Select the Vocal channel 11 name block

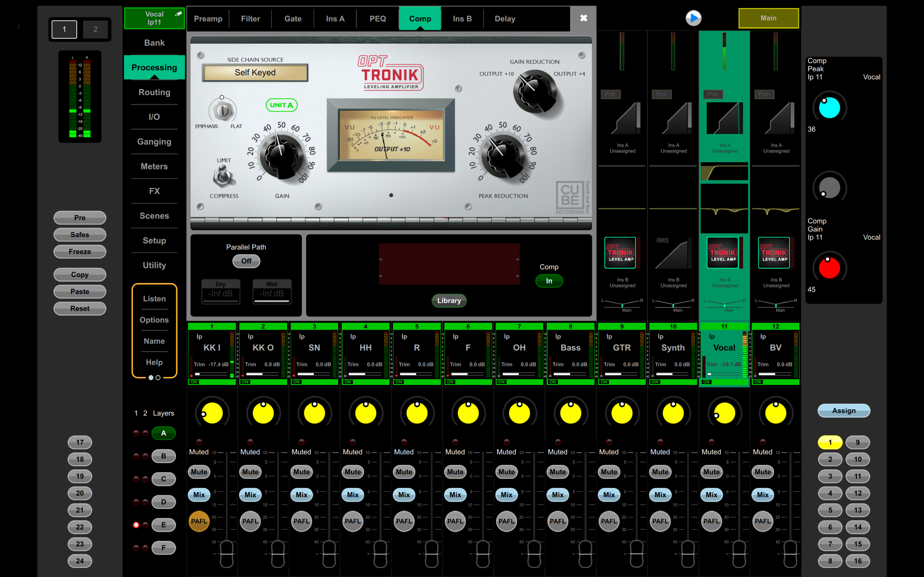[x=724, y=354]
